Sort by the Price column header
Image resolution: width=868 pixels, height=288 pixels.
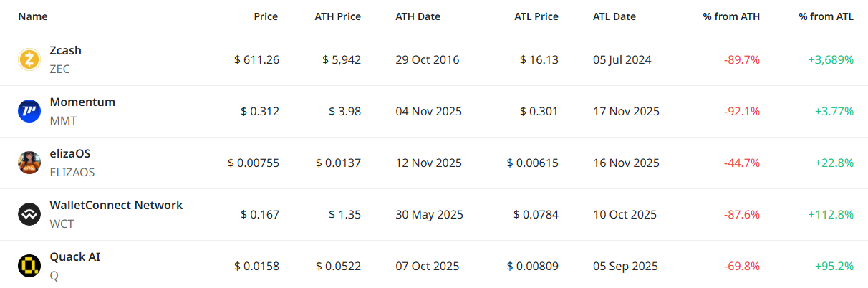[266, 16]
